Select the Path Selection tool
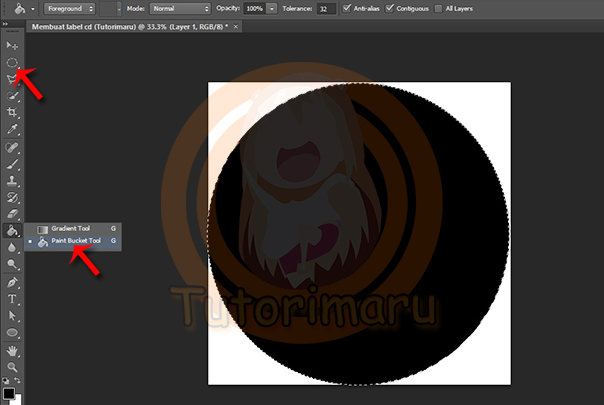This screenshot has height=405, width=604. coord(12,316)
